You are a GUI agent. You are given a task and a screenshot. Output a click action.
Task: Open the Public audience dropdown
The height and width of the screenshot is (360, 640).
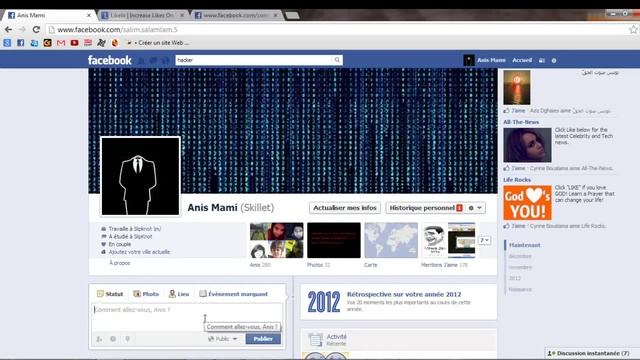click(222, 339)
